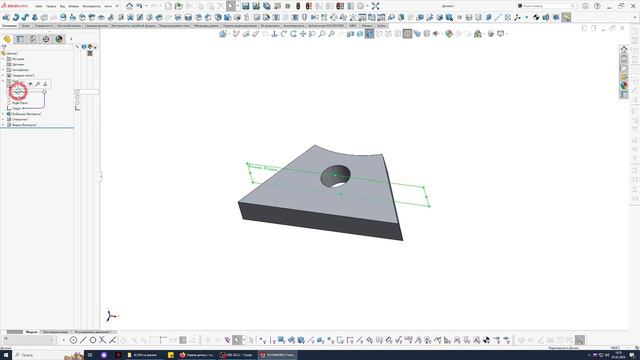Open the display pane header dropdown arrow

[95, 47]
